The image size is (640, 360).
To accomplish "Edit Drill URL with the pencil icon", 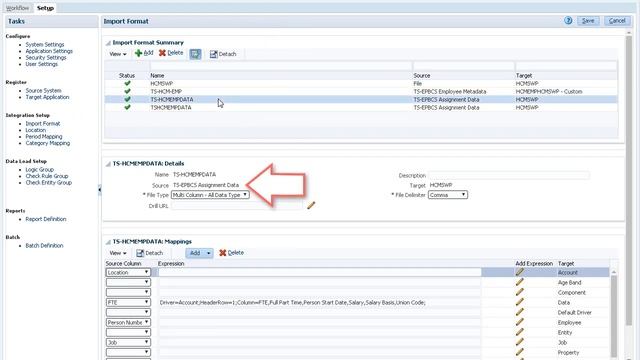I will [311, 205].
